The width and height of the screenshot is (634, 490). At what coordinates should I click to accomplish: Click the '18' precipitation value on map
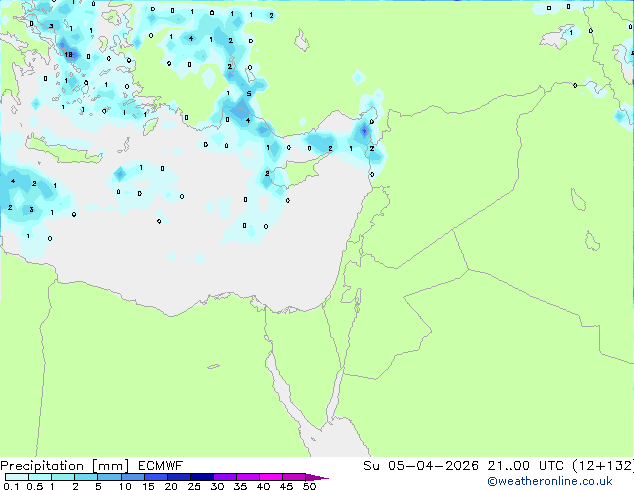click(68, 55)
